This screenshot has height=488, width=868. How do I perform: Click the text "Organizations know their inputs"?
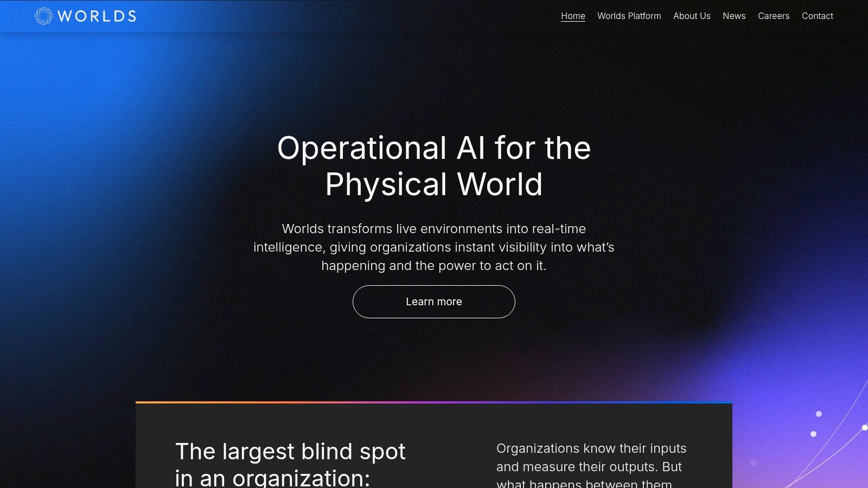tap(591, 448)
